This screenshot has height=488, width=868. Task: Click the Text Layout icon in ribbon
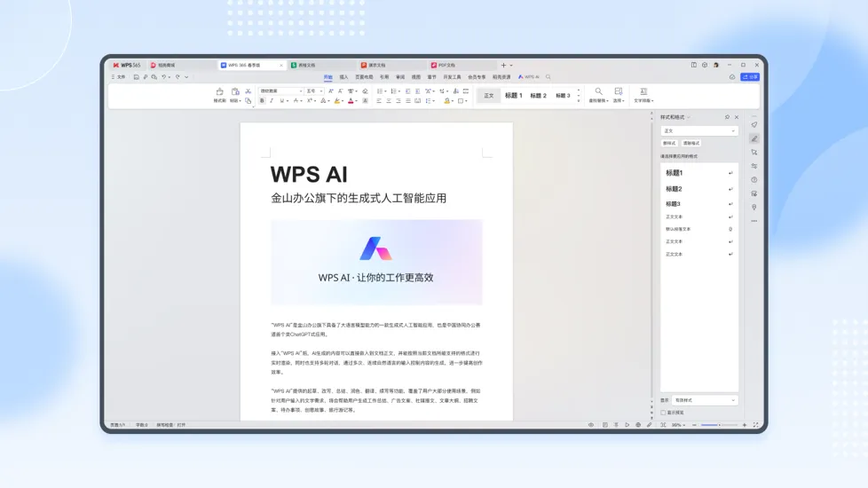(x=643, y=92)
